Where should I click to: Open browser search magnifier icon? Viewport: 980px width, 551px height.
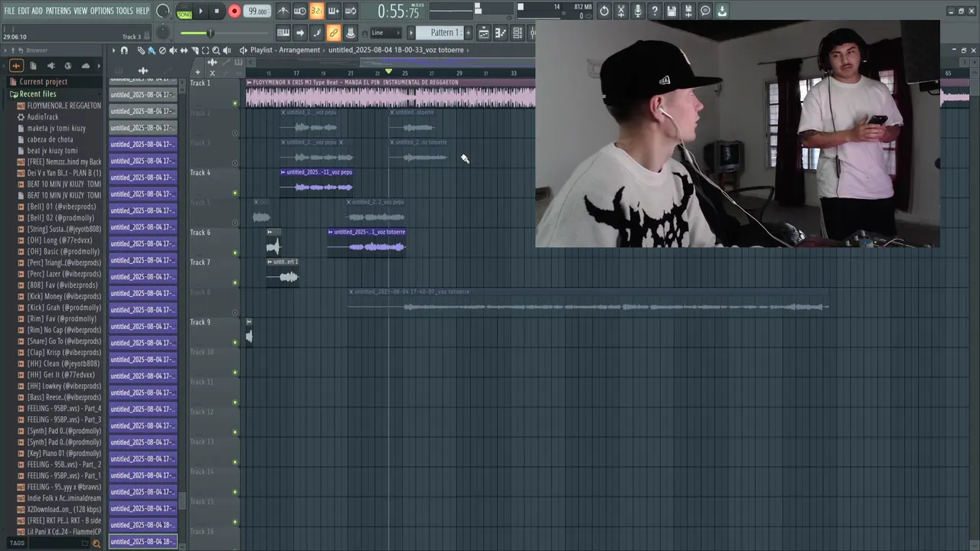(x=96, y=543)
